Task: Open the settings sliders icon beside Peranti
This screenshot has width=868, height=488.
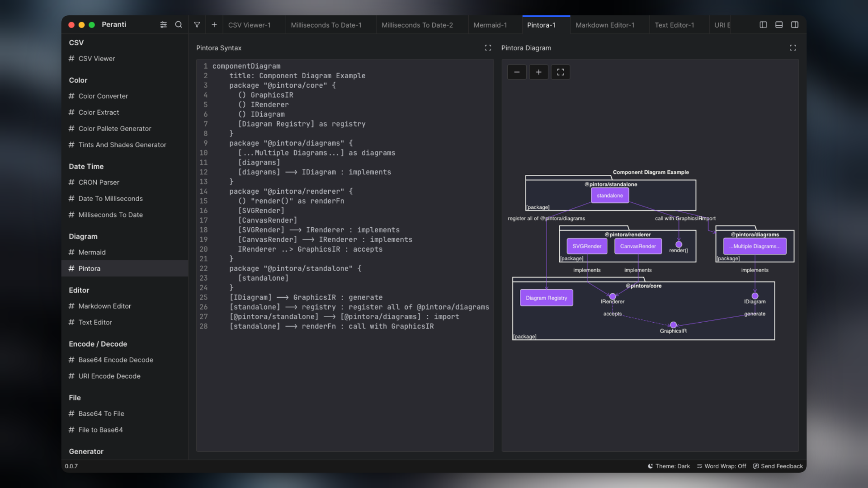Action: click(163, 25)
